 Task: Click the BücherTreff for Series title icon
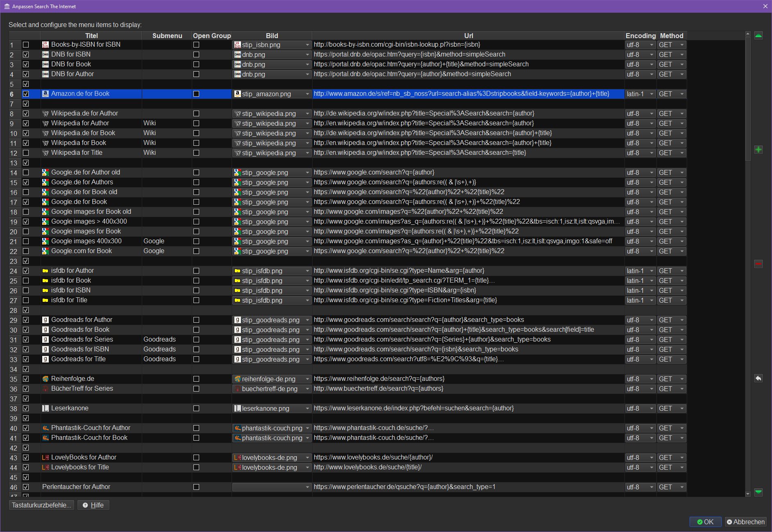[45, 389]
